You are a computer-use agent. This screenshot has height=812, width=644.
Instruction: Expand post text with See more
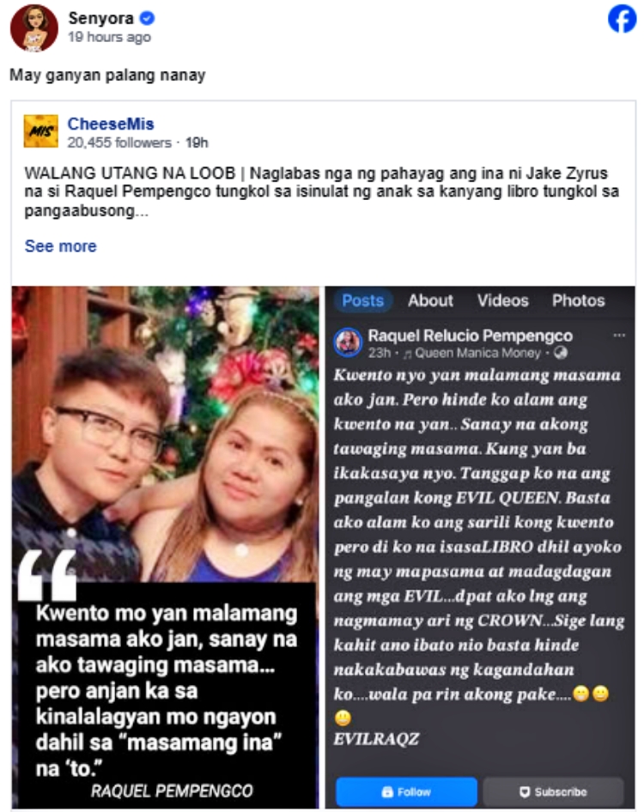coord(61,246)
